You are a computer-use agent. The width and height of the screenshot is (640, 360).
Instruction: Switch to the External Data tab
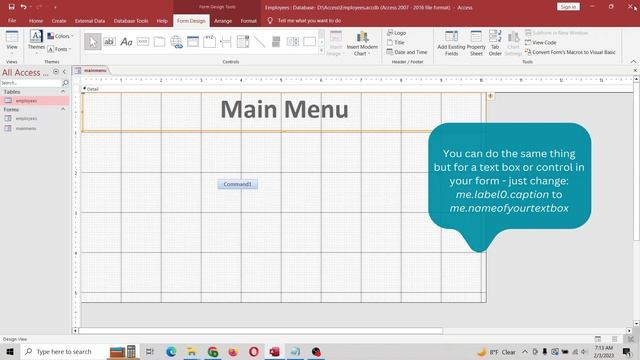click(x=90, y=20)
